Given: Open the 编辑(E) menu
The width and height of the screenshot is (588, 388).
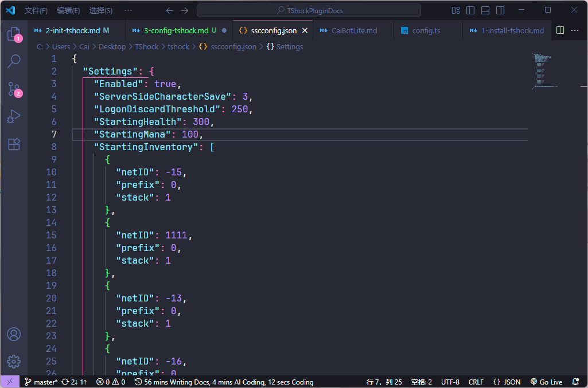Looking at the screenshot, I should tap(68, 10).
